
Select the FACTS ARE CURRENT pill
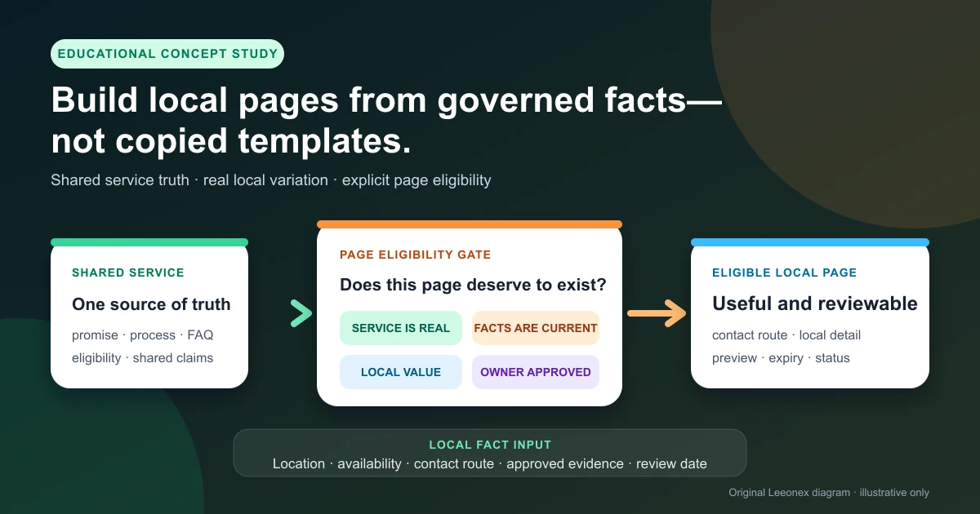536,328
